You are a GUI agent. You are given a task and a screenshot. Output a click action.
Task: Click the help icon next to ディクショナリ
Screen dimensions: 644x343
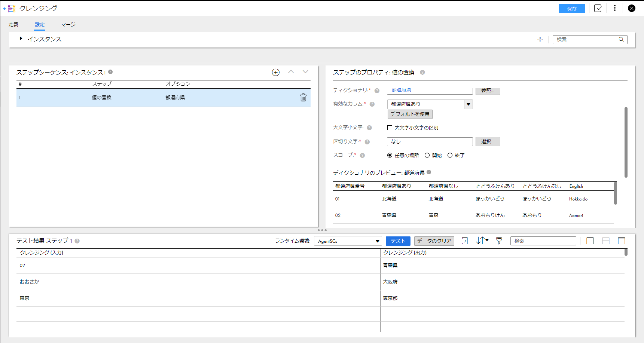pyautogui.click(x=377, y=91)
